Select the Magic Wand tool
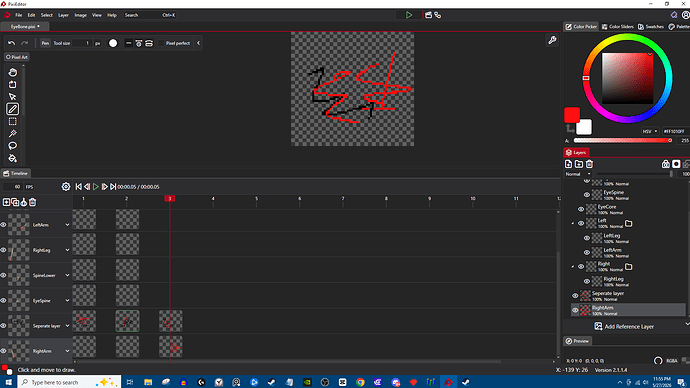The image size is (690, 388). click(x=13, y=134)
